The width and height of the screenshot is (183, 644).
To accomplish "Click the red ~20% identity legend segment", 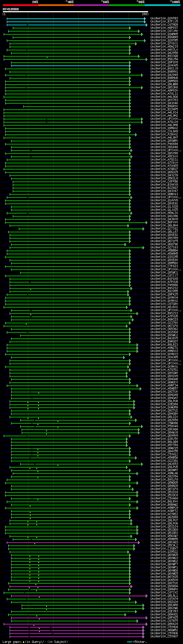I will pos(20,5).
